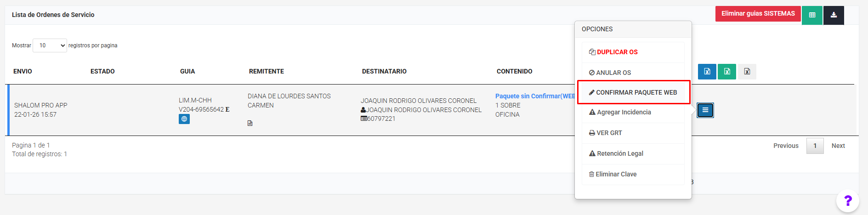Click the gray Excel export icon
Screen dimensions: 868x215
[x=747, y=72]
